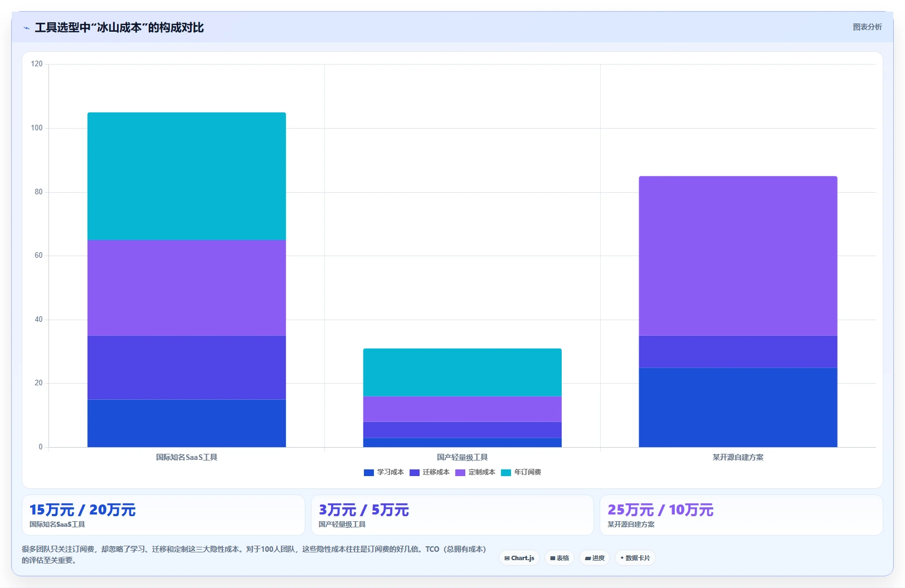The width and height of the screenshot is (905, 588).
Task: Click the 进度 tag
Action: tap(595, 558)
